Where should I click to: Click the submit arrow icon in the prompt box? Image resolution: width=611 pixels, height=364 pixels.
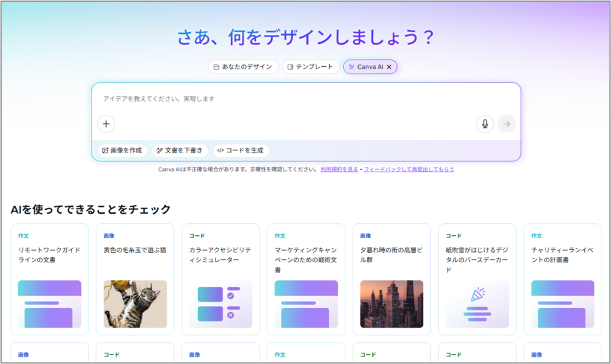506,124
